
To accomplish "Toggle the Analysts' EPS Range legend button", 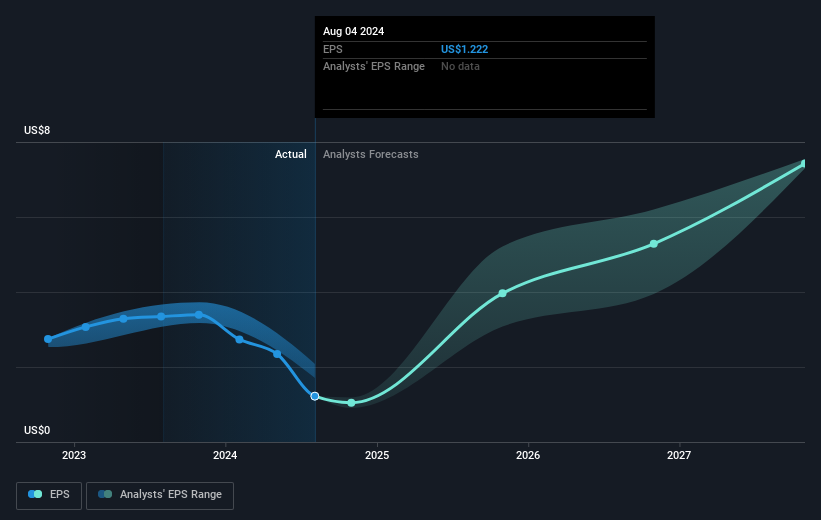I will [x=160, y=495].
